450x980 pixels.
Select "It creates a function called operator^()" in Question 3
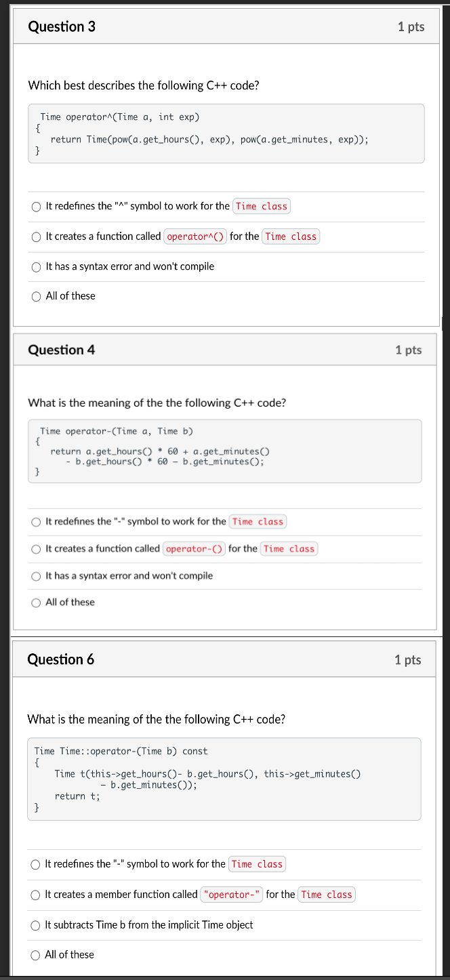pos(36,237)
